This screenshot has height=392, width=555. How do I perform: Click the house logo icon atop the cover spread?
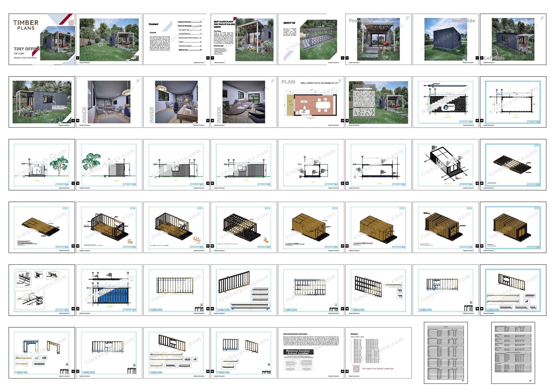point(71,23)
